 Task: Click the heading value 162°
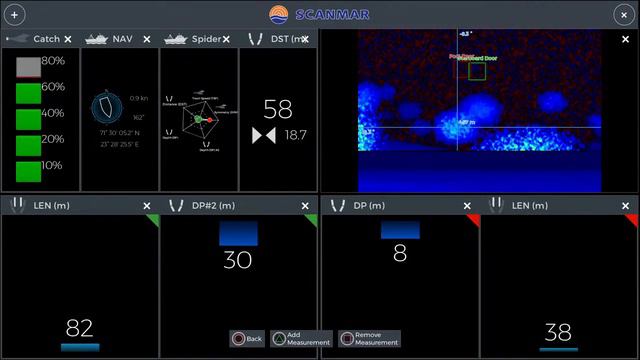click(x=138, y=118)
